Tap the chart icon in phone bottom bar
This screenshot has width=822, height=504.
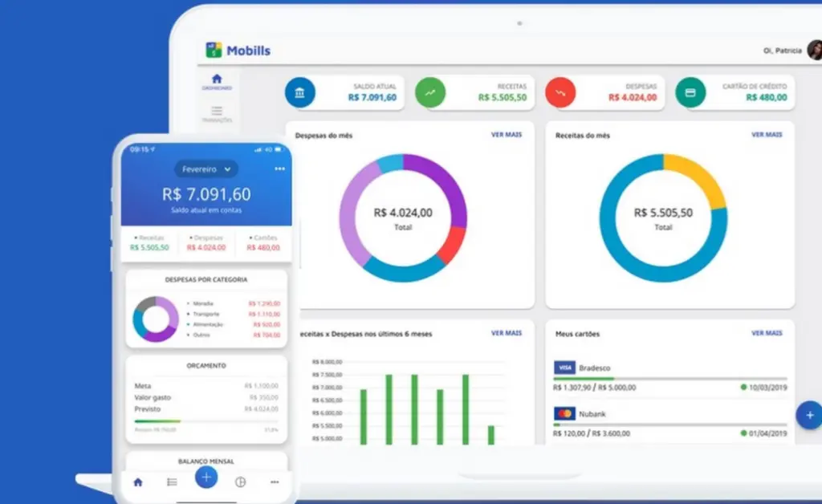(x=239, y=482)
